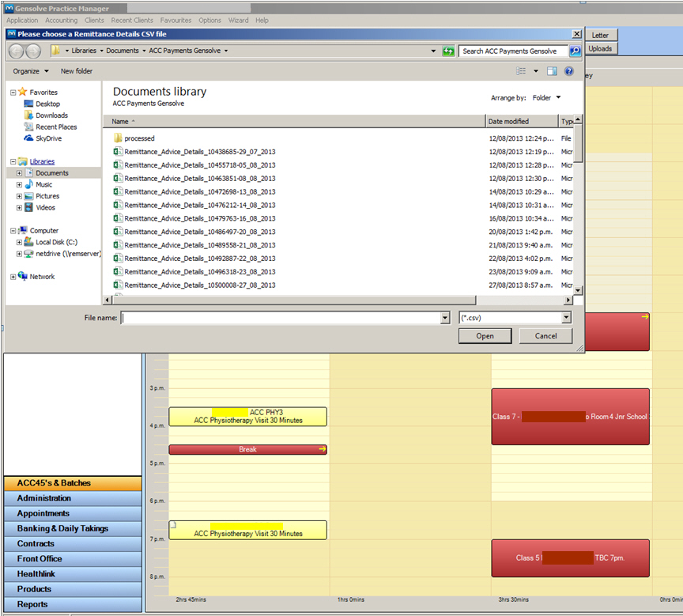Screen dimensions: 683x616
Task: Click the processed folder icon
Action: pyautogui.click(x=118, y=138)
